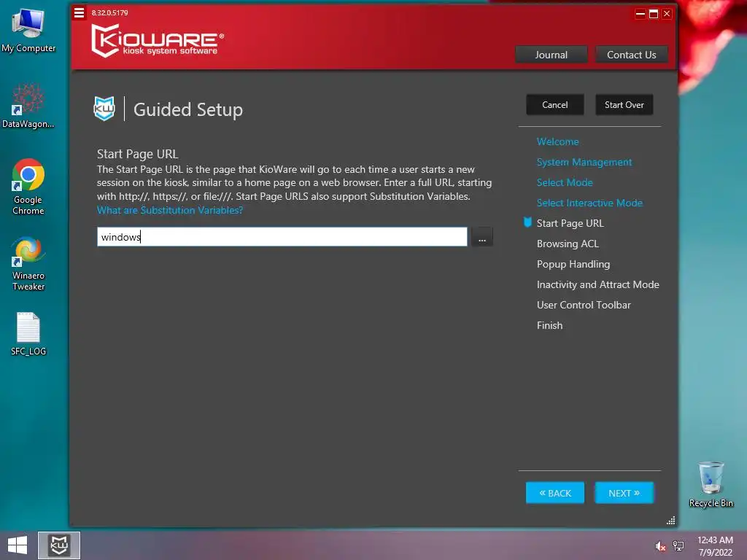
Task: Go to the System Management step
Action: (x=584, y=162)
